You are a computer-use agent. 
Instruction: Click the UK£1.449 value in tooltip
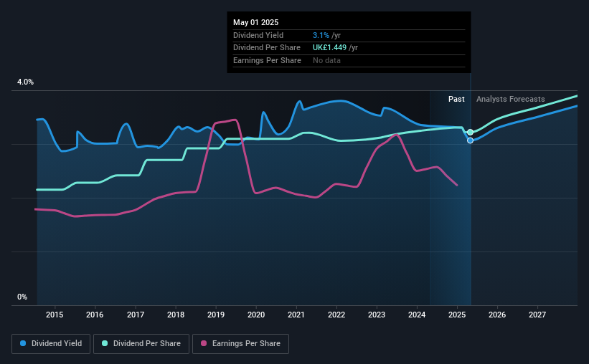[329, 48]
